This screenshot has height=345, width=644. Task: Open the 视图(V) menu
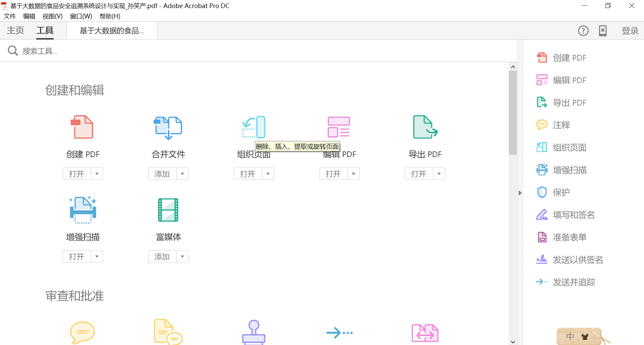(x=52, y=16)
